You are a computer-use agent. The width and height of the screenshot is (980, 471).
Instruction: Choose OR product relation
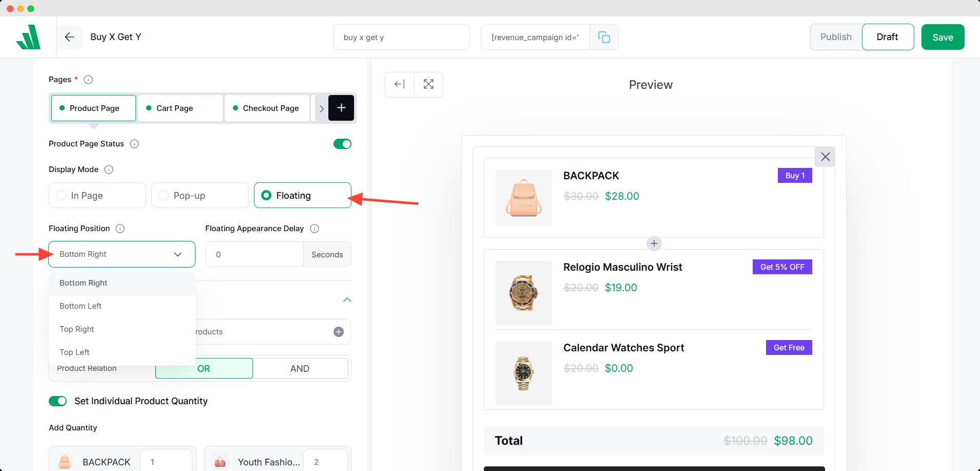coord(204,368)
